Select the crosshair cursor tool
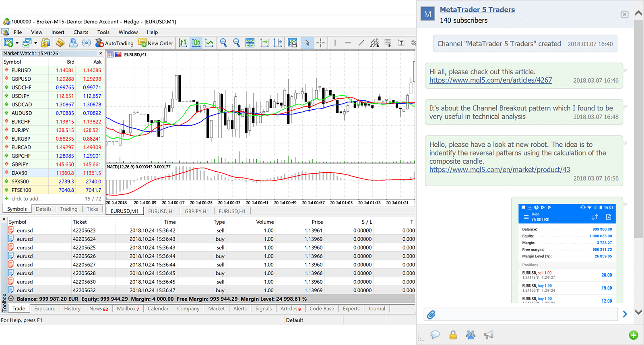This screenshot has width=644, height=345. (320, 43)
